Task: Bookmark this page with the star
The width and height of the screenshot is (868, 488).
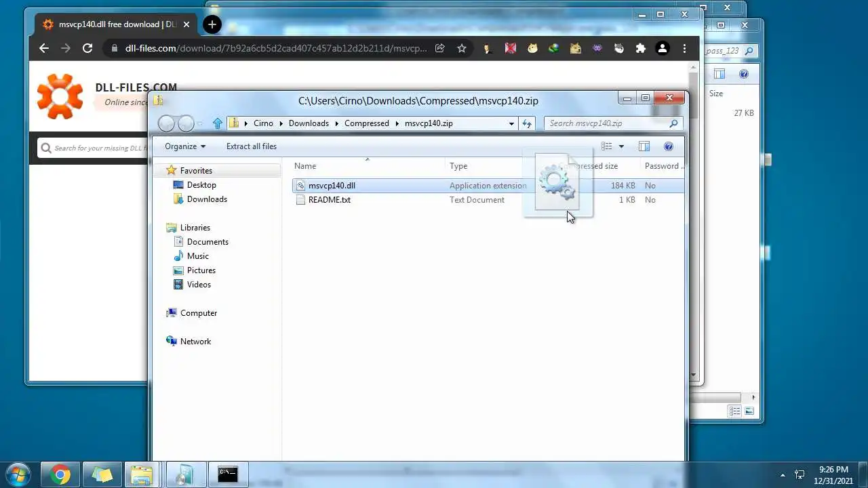Action: pyautogui.click(x=462, y=48)
